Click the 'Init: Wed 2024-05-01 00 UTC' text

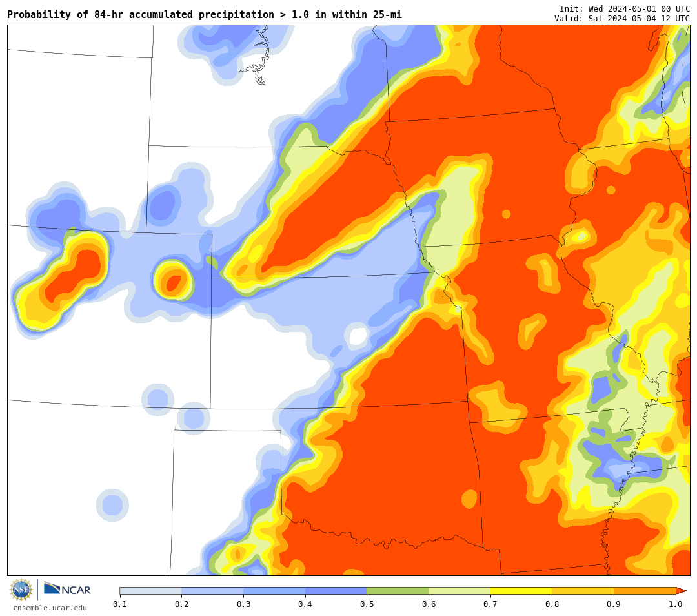pyautogui.click(x=625, y=9)
